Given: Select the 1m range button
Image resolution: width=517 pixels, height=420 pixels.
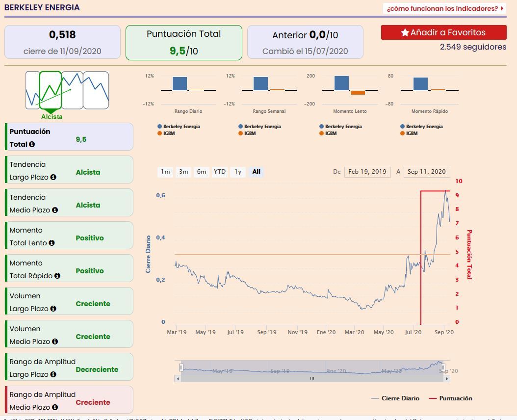Looking at the screenshot, I should [x=165, y=172].
